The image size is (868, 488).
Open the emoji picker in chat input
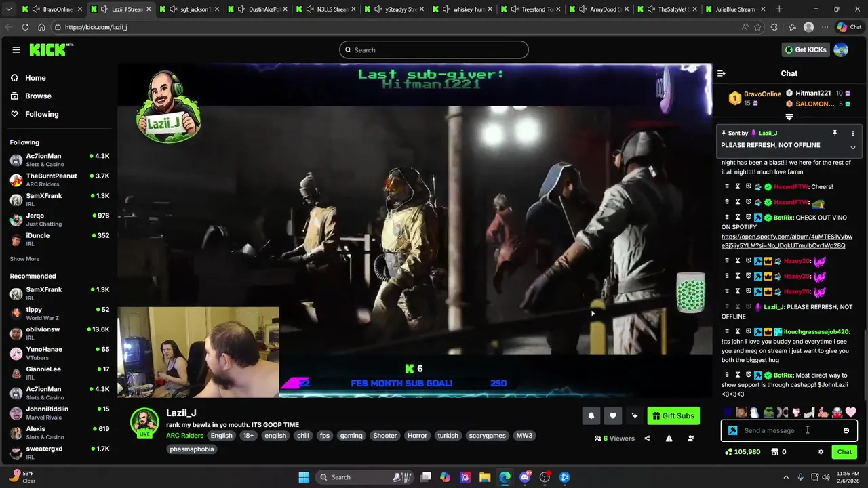pyautogui.click(x=846, y=430)
